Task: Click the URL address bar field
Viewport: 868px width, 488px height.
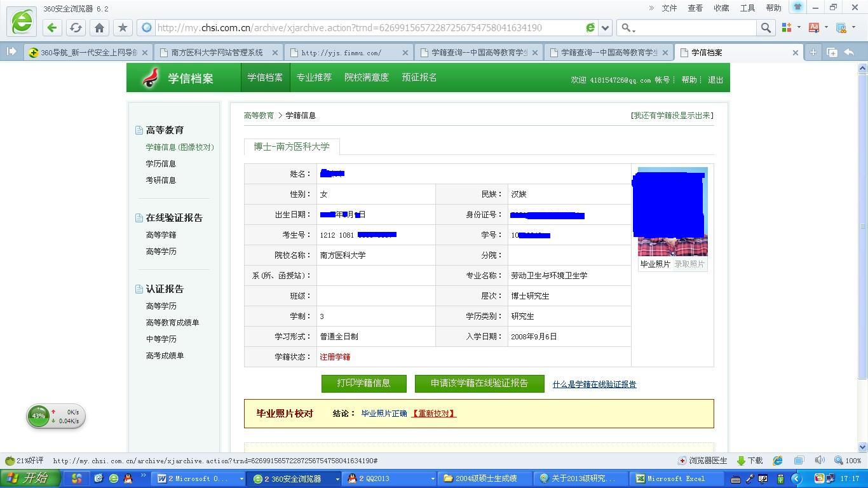Action: pyautogui.click(x=369, y=28)
